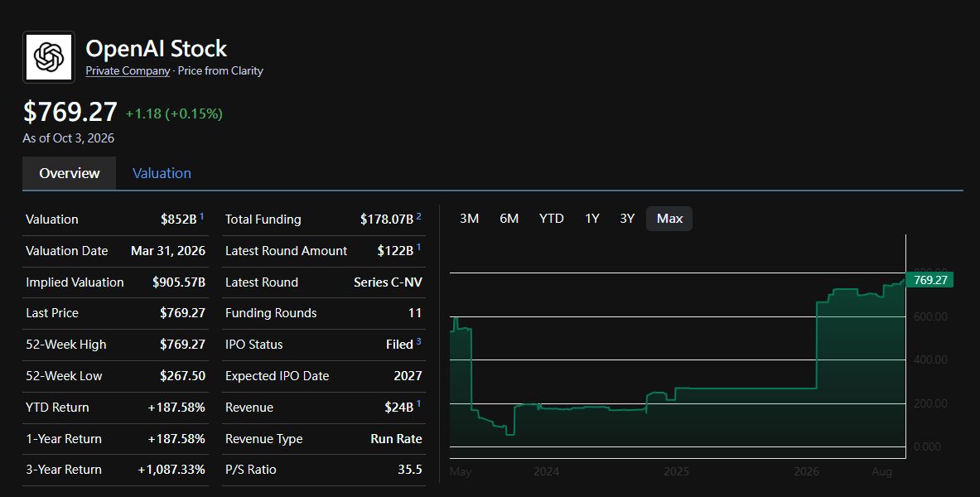Select the "OpenAI Stock" heading
This screenshot has height=497, width=980.
click(x=157, y=48)
